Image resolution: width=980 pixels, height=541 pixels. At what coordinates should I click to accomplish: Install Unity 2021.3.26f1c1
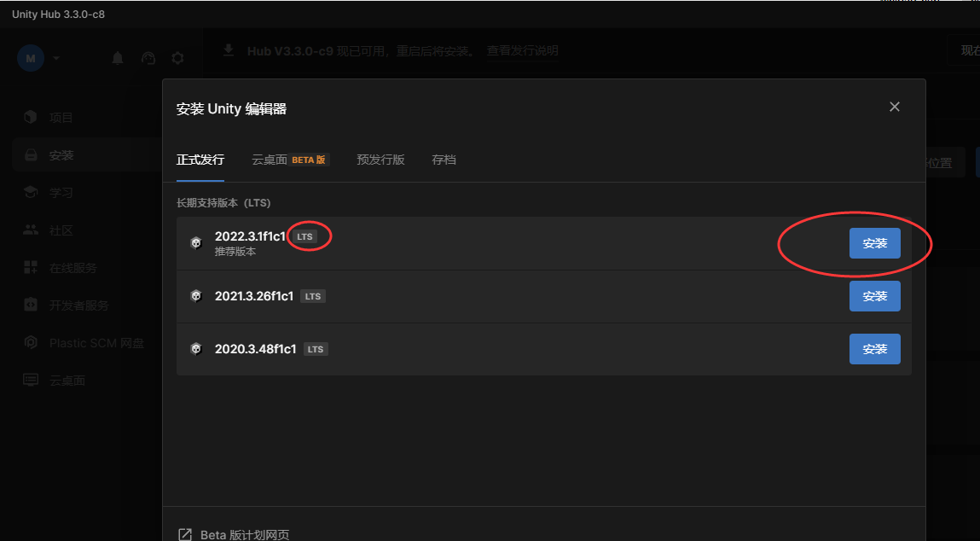(x=874, y=296)
